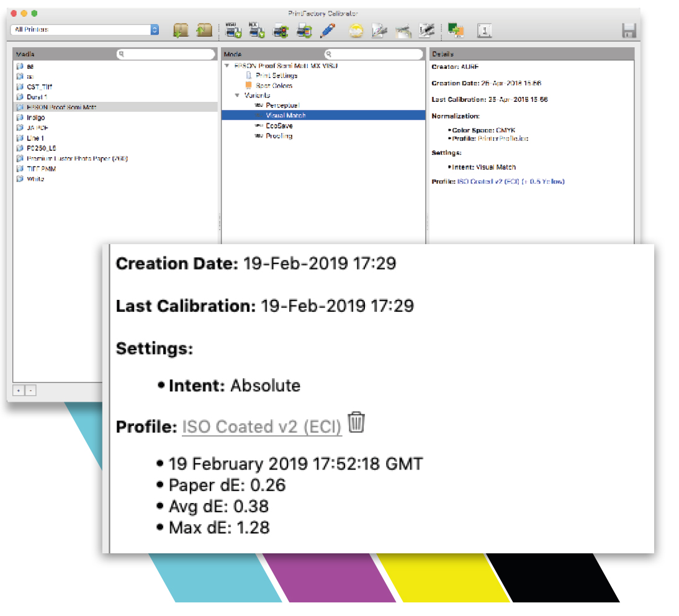Click the book with up arrow icon
Screen dimensions: 679x616
[x=204, y=30]
